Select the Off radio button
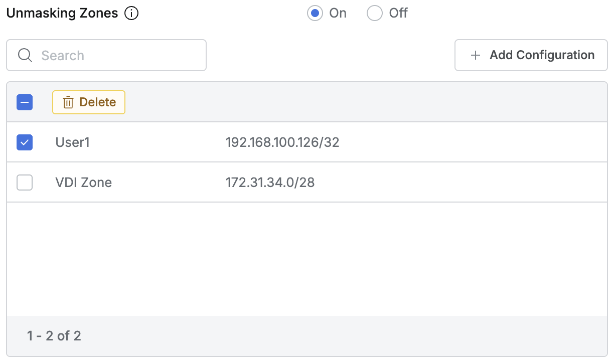 [375, 14]
